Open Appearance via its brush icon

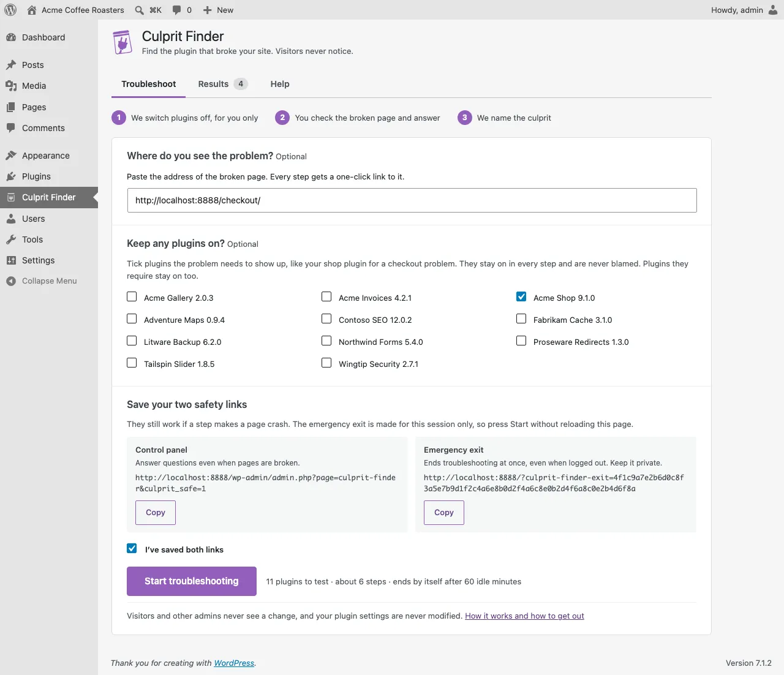click(x=11, y=156)
